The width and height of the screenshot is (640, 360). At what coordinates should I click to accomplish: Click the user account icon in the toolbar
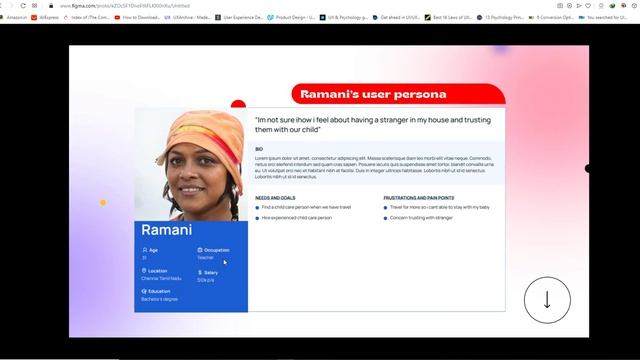[601, 6]
